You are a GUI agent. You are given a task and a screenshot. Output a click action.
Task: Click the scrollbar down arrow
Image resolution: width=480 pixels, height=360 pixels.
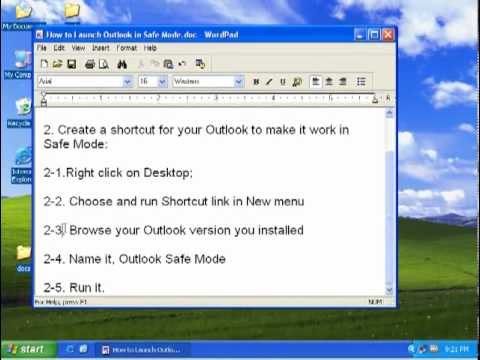pos(389,290)
